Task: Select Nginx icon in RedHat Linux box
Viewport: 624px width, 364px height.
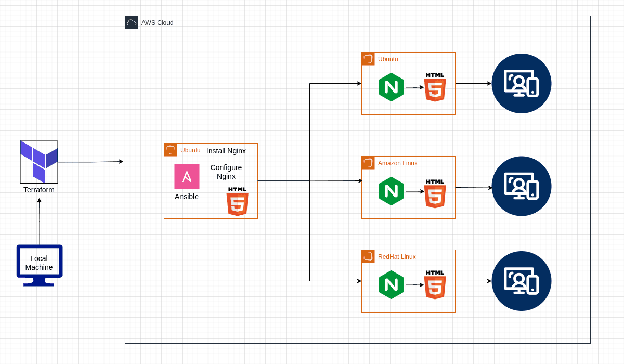Action: (391, 284)
